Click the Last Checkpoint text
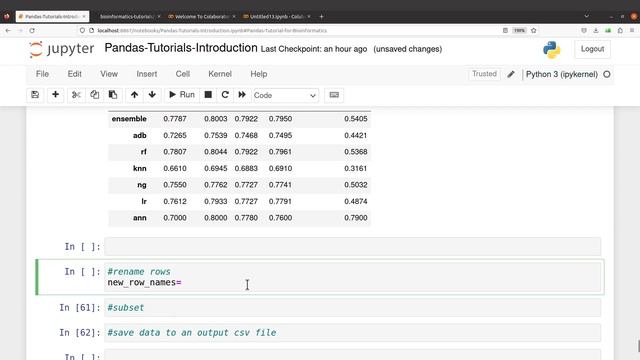640x360 pixels. pyautogui.click(x=313, y=49)
